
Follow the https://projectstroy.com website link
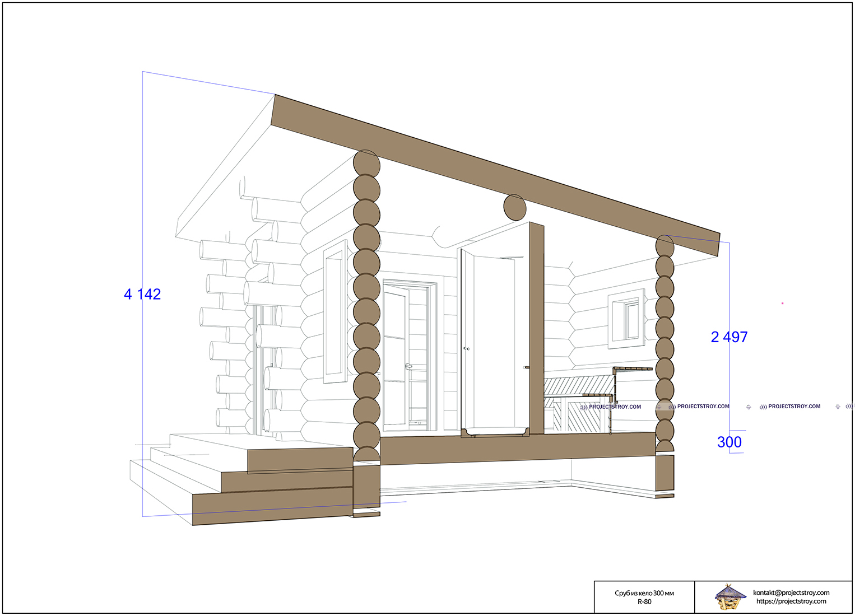791,601
